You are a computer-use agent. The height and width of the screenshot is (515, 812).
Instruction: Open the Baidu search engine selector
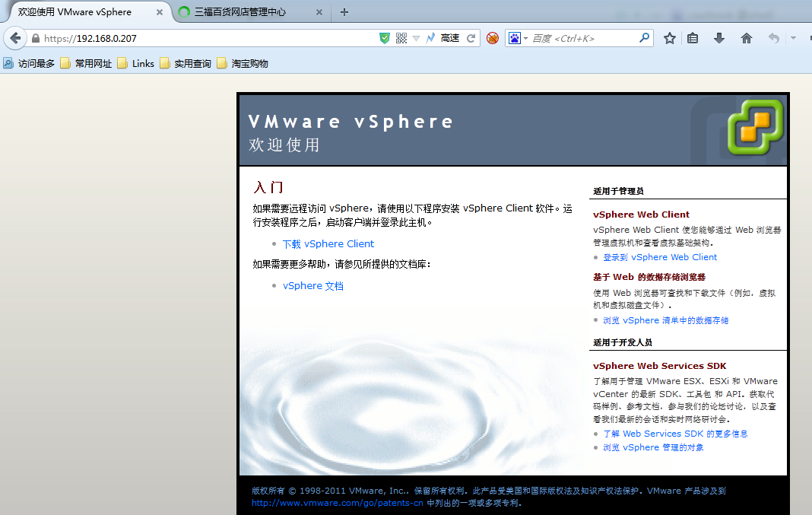[x=518, y=38]
